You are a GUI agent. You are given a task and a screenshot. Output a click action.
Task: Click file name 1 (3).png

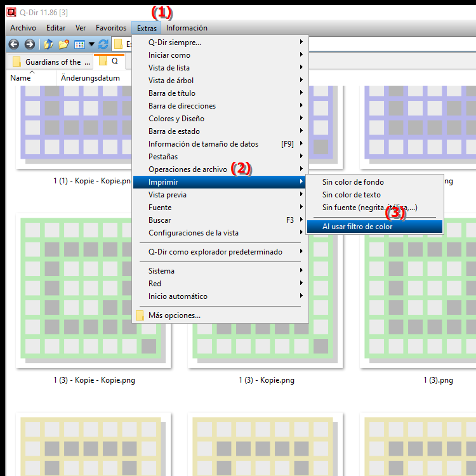438,380
